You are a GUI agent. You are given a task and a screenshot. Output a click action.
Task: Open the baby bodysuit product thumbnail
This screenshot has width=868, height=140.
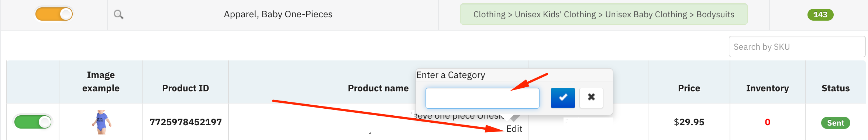point(101,122)
